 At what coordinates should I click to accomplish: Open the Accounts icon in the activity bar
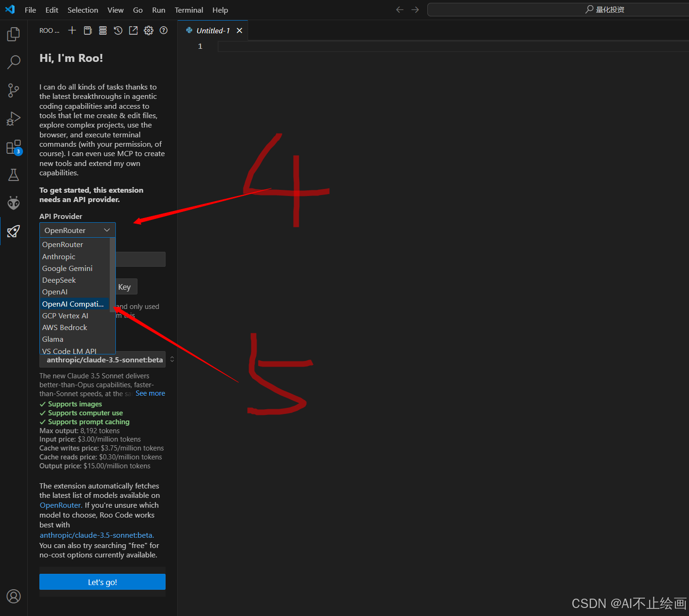14,596
